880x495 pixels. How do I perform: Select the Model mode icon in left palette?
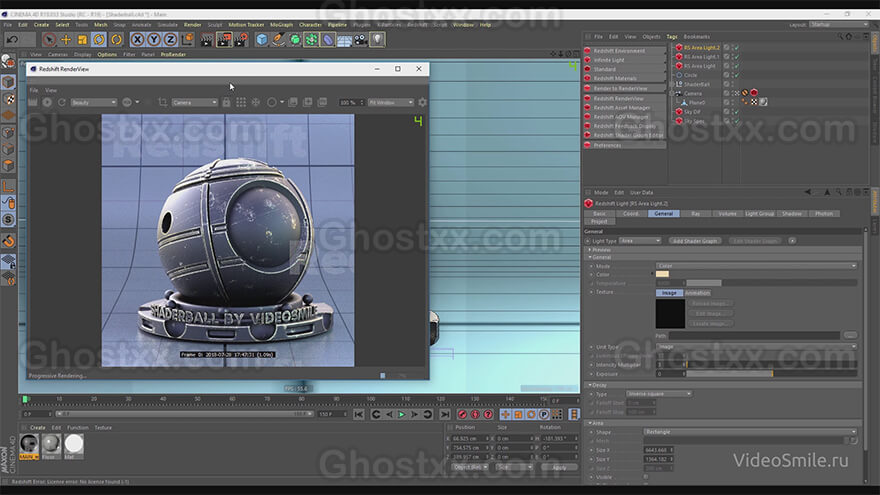(x=8, y=82)
